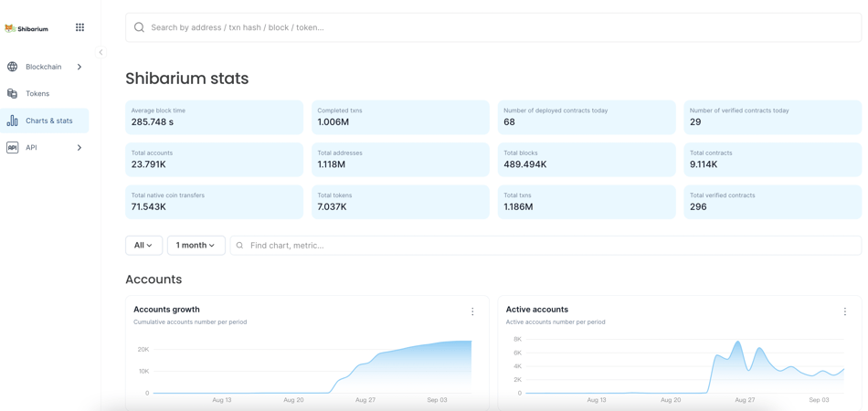Image resolution: width=868 pixels, height=411 pixels.
Task: Open the Accounts growth chart title
Action: [166, 310]
